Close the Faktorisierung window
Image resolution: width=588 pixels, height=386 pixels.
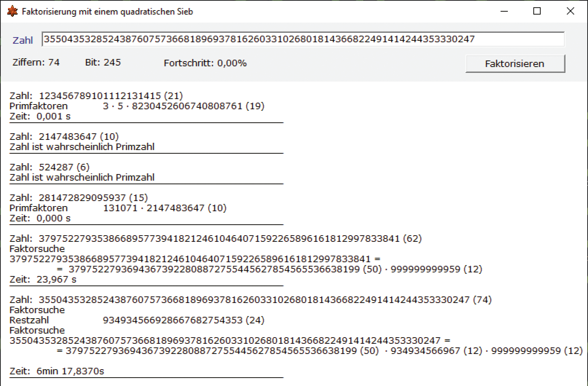click(x=570, y=11)
